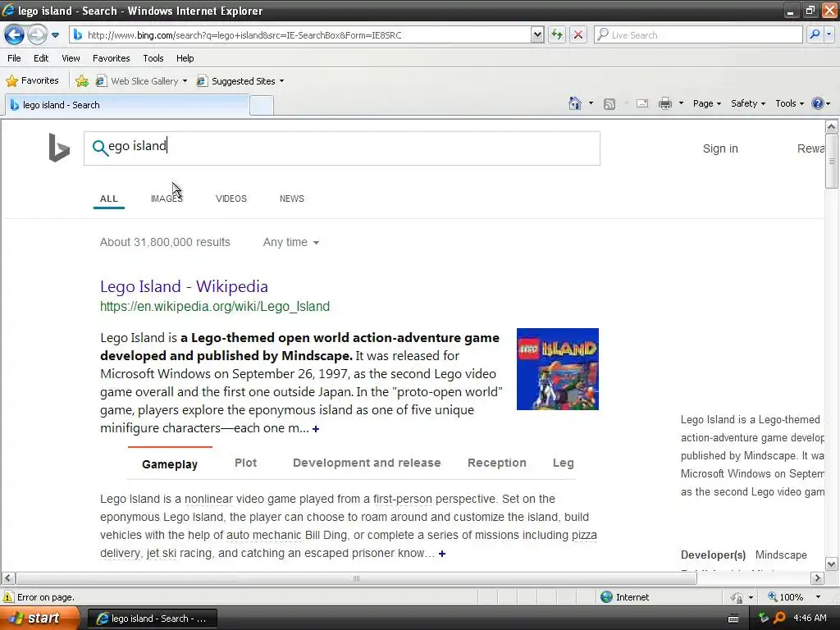Click lego island Search taskbar button
This screenshot has width=840, height=630.
click(x=152, y=619)
